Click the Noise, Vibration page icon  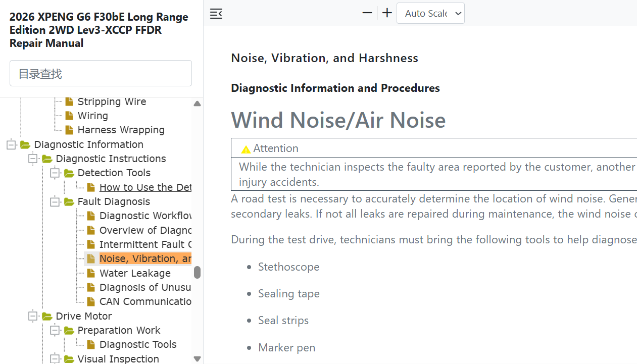pos(91,258)
